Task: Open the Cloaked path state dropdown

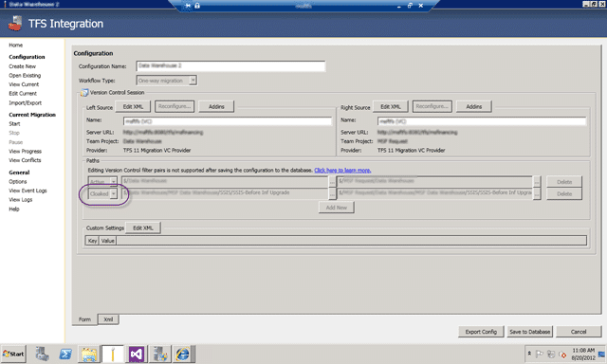Action: [x=113, y=193]
